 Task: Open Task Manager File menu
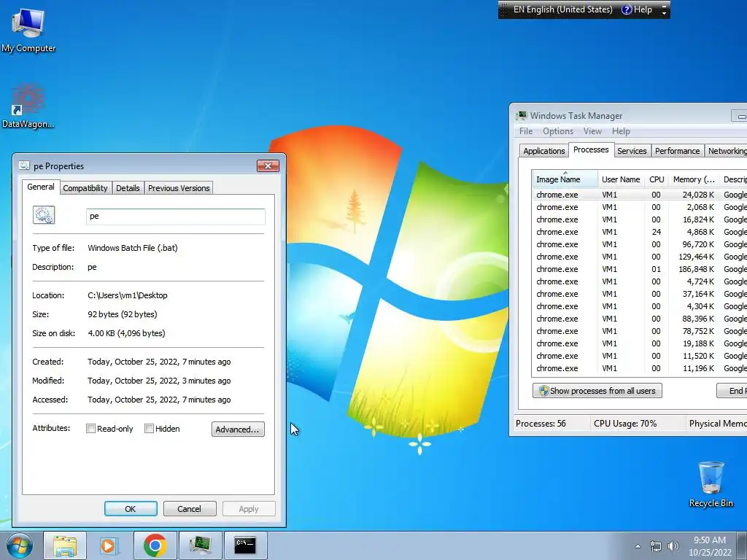(x=526, y=131)
